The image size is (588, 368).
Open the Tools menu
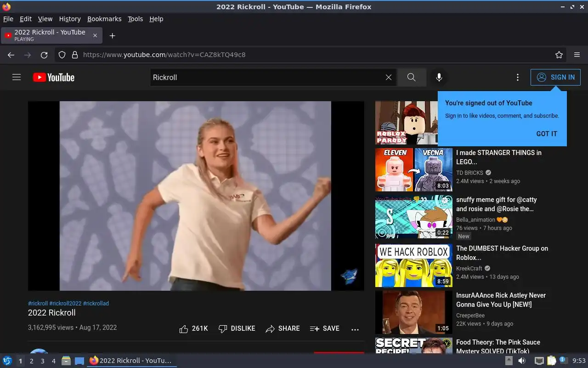136,19
